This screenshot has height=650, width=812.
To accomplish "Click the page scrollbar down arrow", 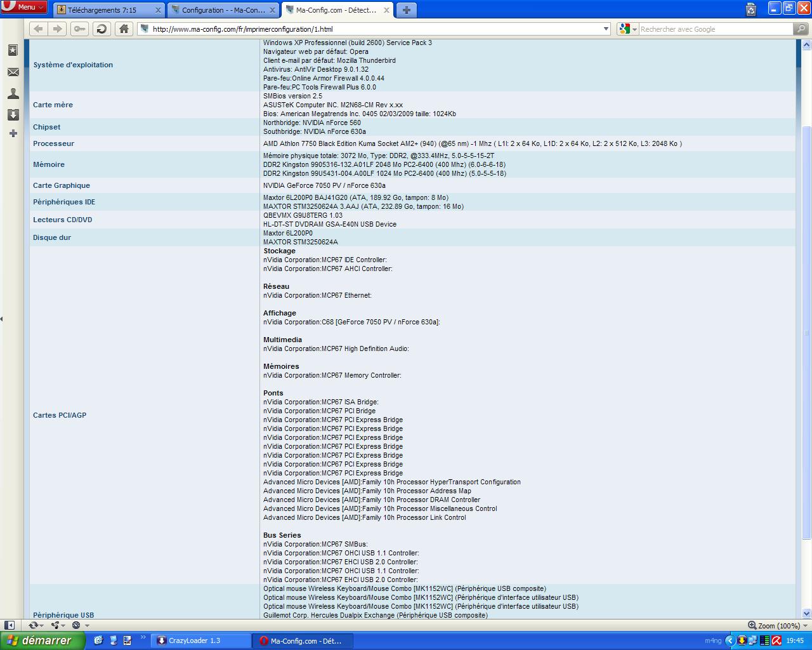I will pyautogui.click(x=807, y=613).
